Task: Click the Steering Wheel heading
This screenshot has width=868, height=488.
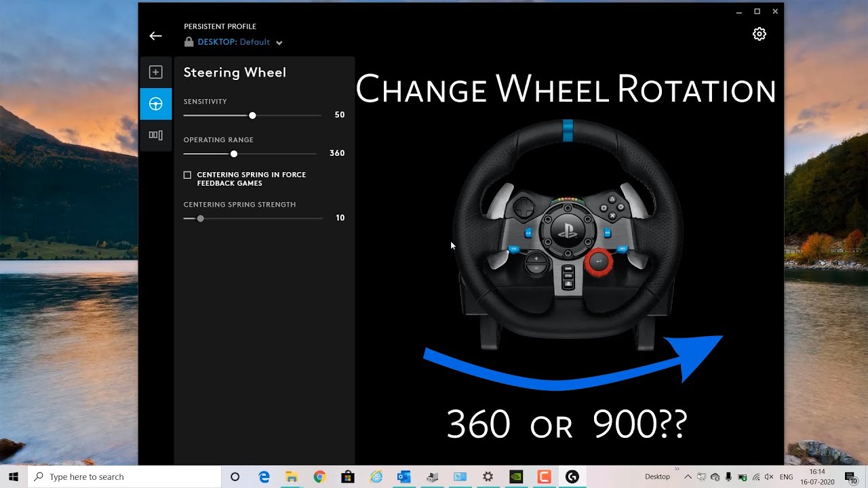Action: [235, 73]
